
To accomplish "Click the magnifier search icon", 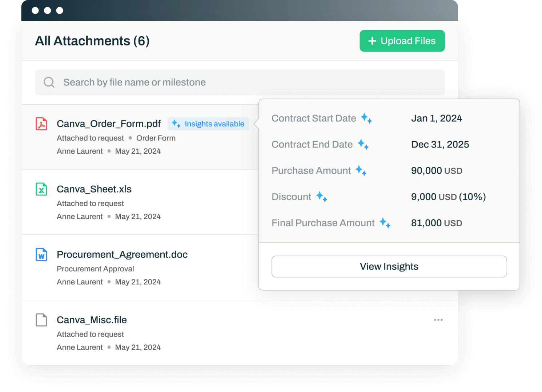I will click(x=49, y=82).
